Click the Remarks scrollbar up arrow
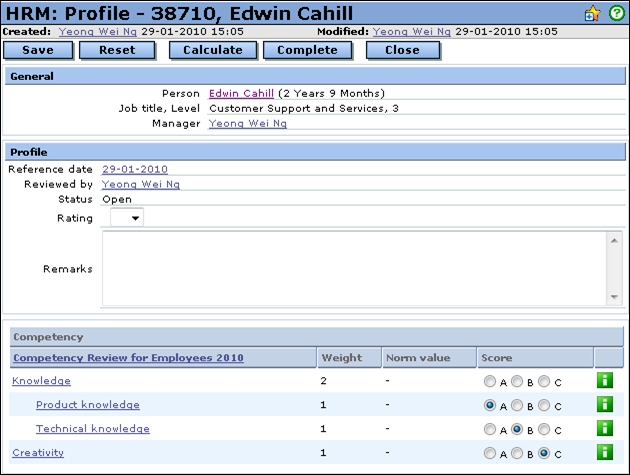The height and width of the screenshot is (475, 630). click(614, 240)
